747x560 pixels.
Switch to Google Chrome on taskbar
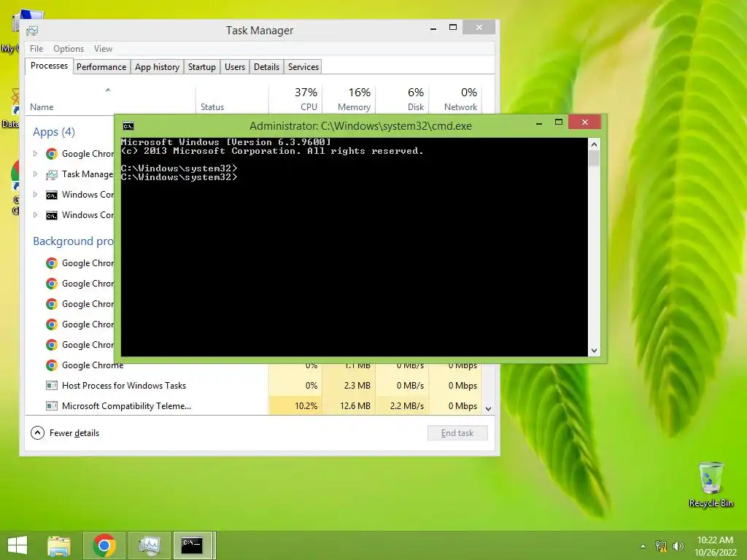(x=104, y=545)
